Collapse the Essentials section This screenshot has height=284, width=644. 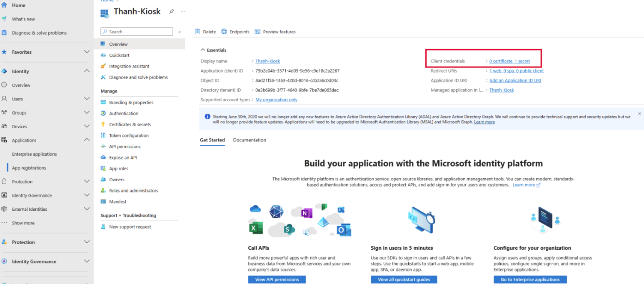point(203,50)
